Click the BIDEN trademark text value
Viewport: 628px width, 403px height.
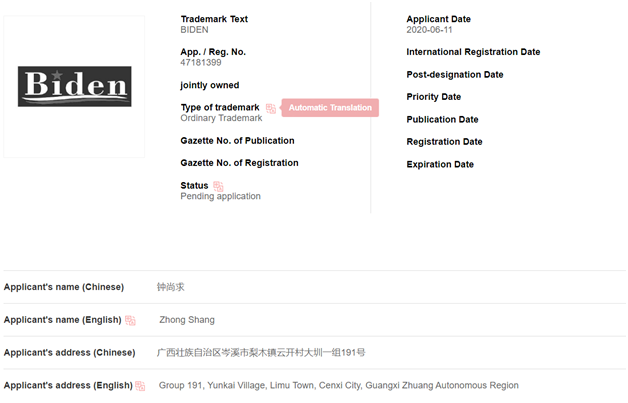tap(194, 30)
